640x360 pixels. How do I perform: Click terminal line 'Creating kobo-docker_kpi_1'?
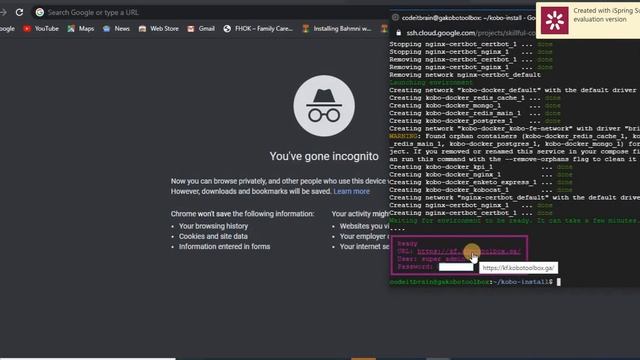480,167
